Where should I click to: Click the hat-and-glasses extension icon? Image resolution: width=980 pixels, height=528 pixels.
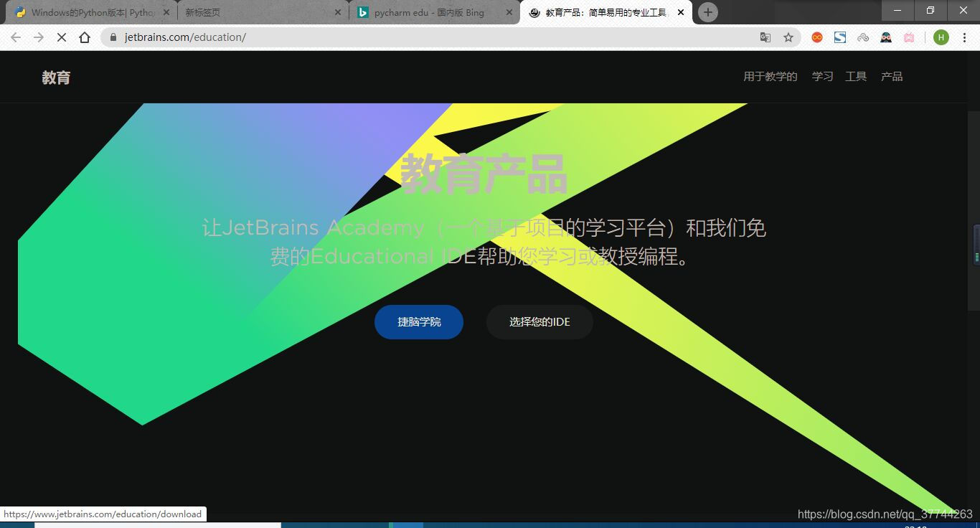pos(886,37)
